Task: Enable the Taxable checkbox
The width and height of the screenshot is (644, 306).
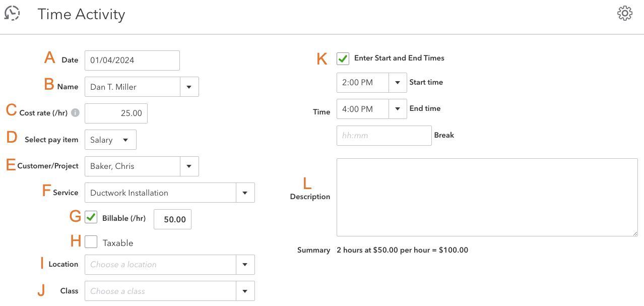Action: coord(91,242)
